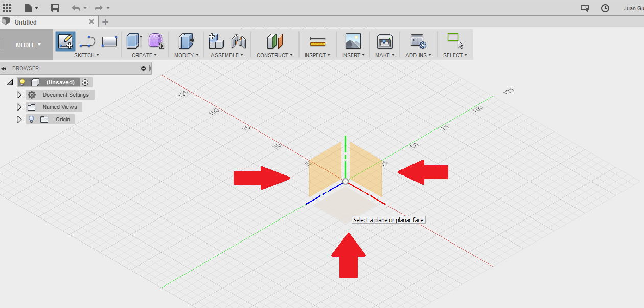Screen dimensions: 644x308
Task: Collapse the Browser panel with the minus icon
Action: 144,68
